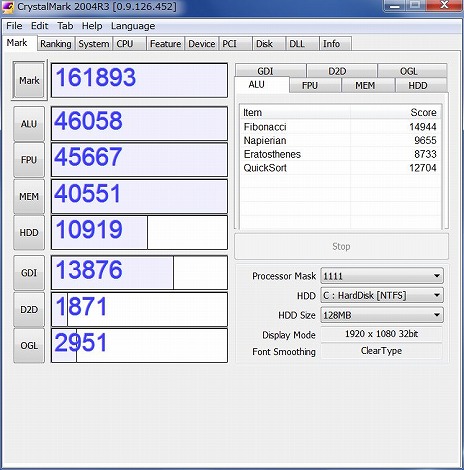
Task: Select the Napierian result row
Action: pos(340,141)
